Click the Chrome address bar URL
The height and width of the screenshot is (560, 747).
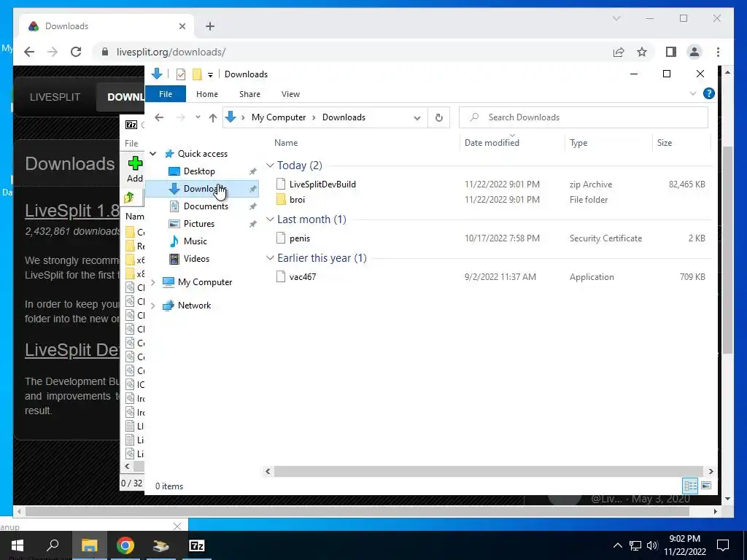click(171, 52)
